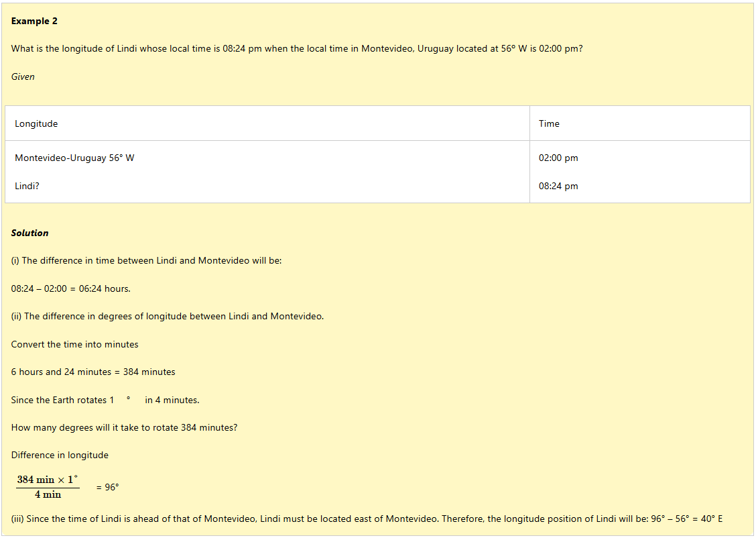Click 'Convert the time into minutes' line
This screenshot has width=756, height=538.
pyautogui.click(x=74, y=344)
